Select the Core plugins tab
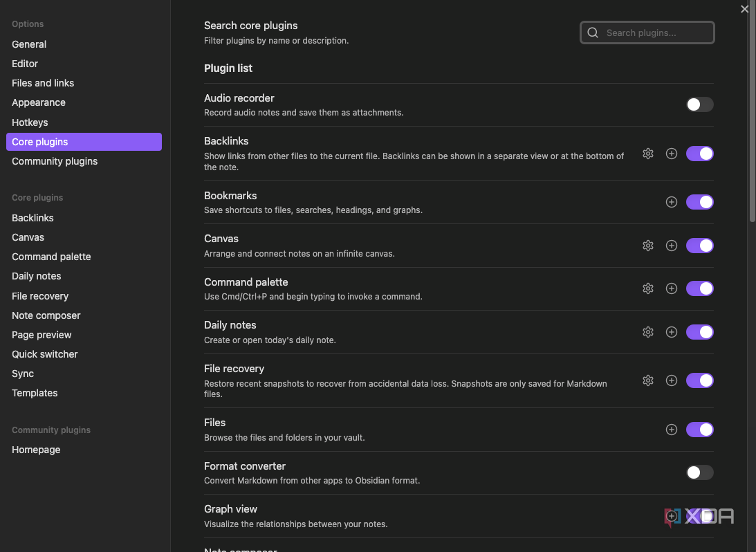The width and height of the screenshot is (756, 552). 84,142
